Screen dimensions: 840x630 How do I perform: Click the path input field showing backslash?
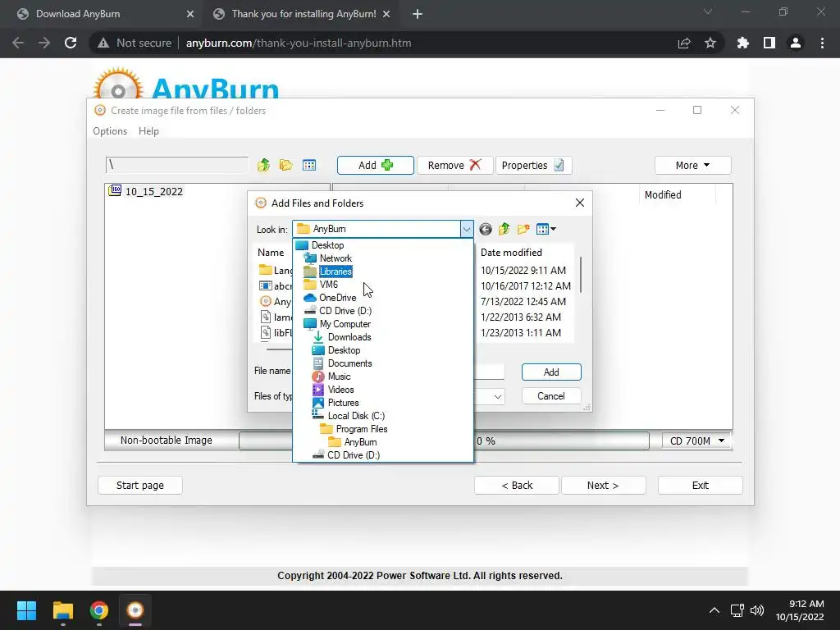tap(177, 164)
